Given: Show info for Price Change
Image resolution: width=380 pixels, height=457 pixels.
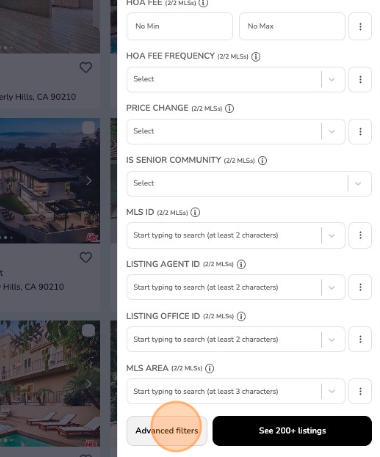Looking at the screenshot, I should 229,108.
